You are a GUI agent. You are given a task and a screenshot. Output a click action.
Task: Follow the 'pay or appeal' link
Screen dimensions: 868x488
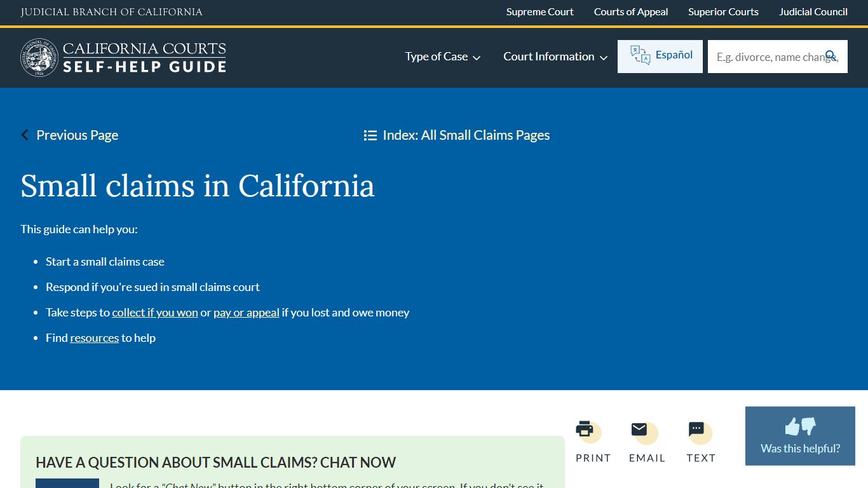click(x=247, y=313)
